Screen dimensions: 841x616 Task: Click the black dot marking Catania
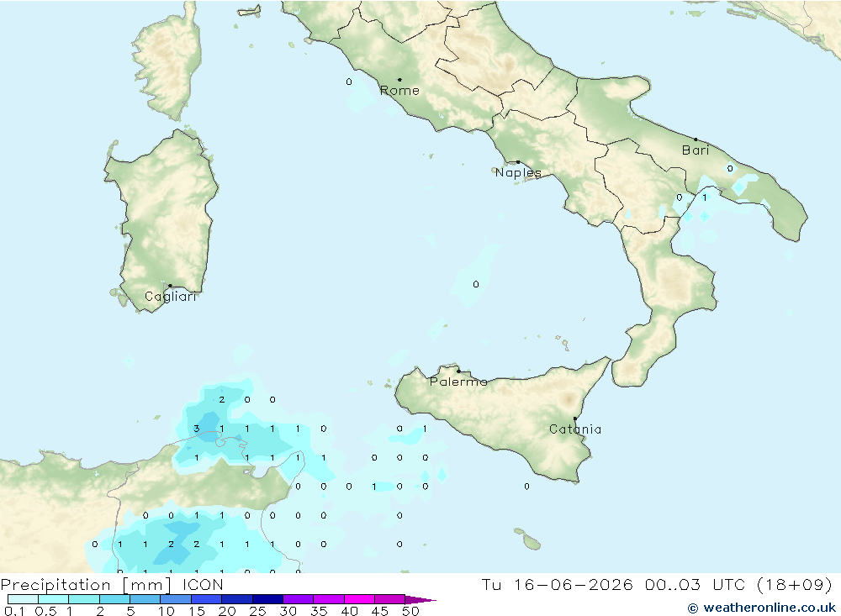575,419
